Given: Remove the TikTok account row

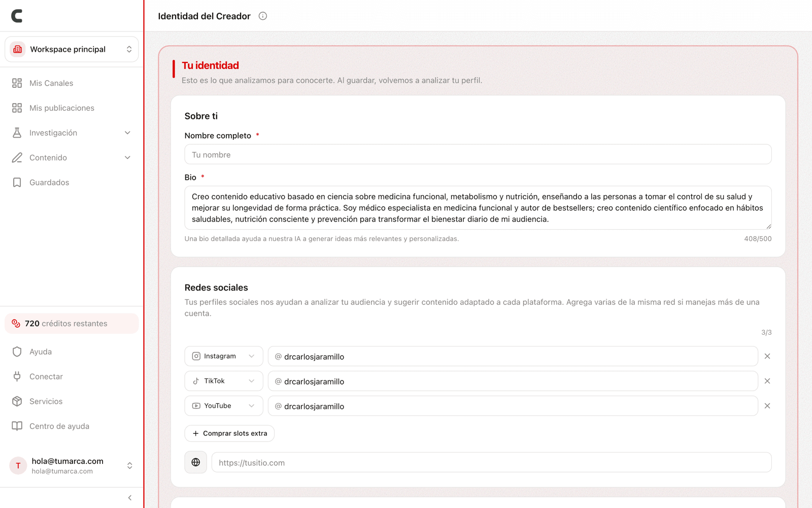Looking at the screenshot, I should tap(767, 381).
